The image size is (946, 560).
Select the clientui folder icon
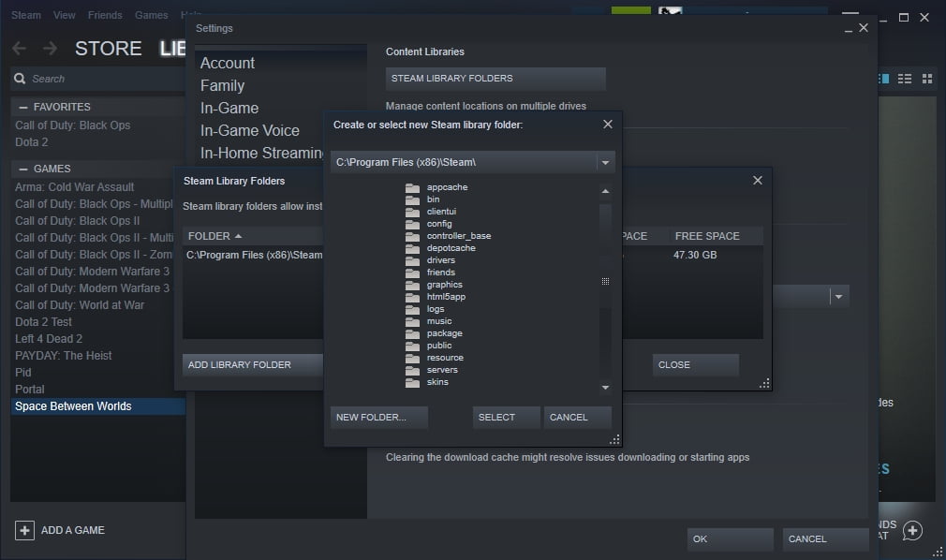tap(413, 212)
